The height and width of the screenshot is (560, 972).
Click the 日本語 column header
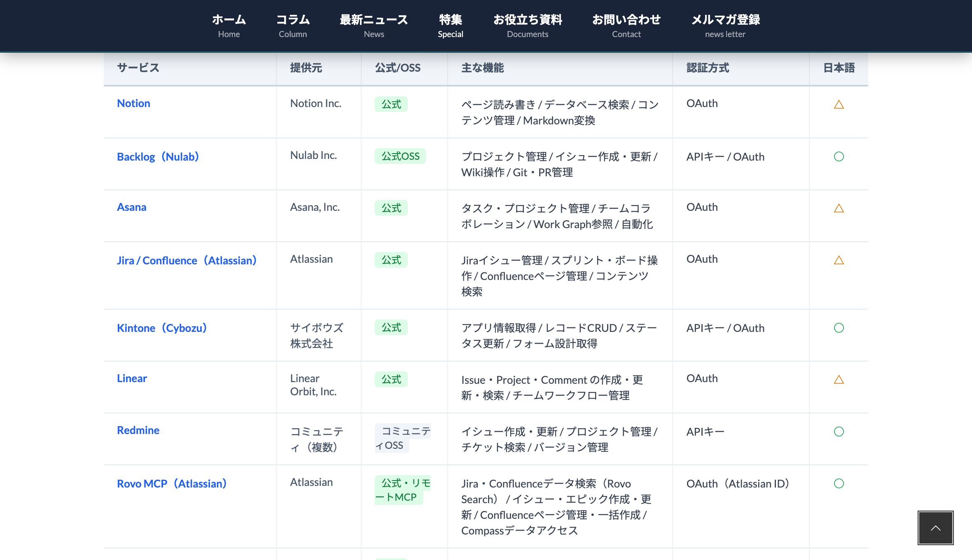(x=839, y=68)
